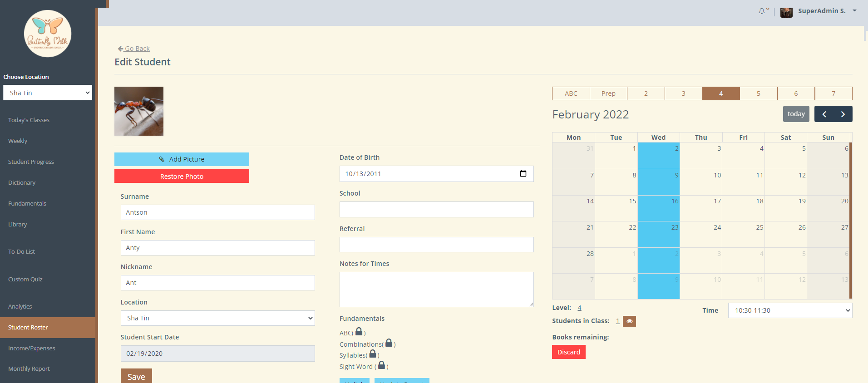The width and height of the screenshot is (868, 383).
Task: Click the Sight Word lock icon
Action: point(381,365)
